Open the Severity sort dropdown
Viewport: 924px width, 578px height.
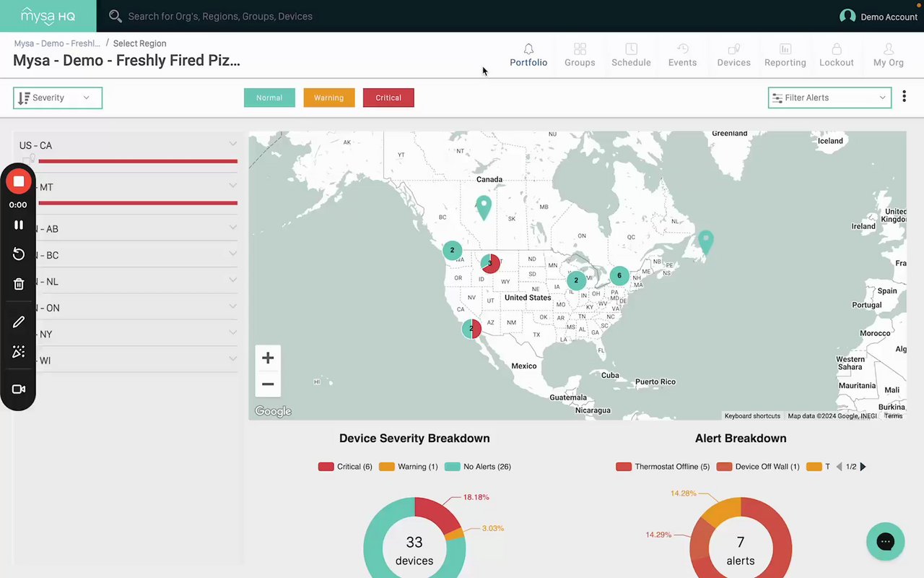(x=58, y=98)
